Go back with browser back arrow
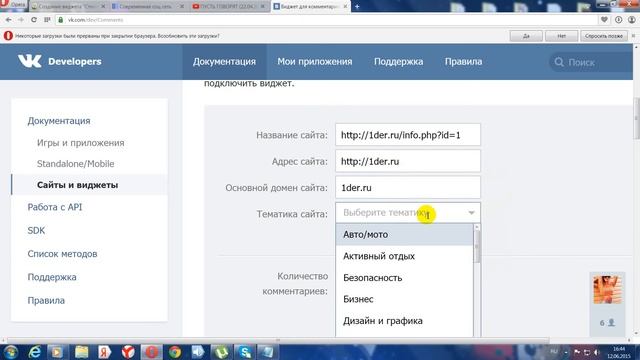This screenshot has height=360, width=640. click(x=9, y=20)
